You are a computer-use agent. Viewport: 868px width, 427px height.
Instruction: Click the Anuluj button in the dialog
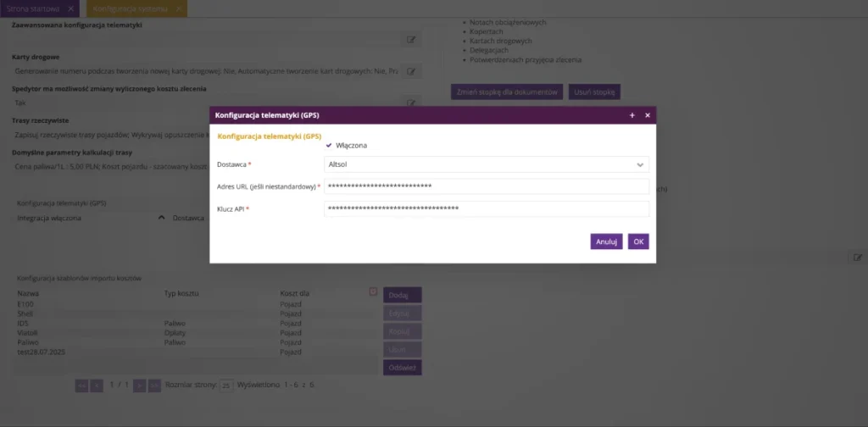606,241
